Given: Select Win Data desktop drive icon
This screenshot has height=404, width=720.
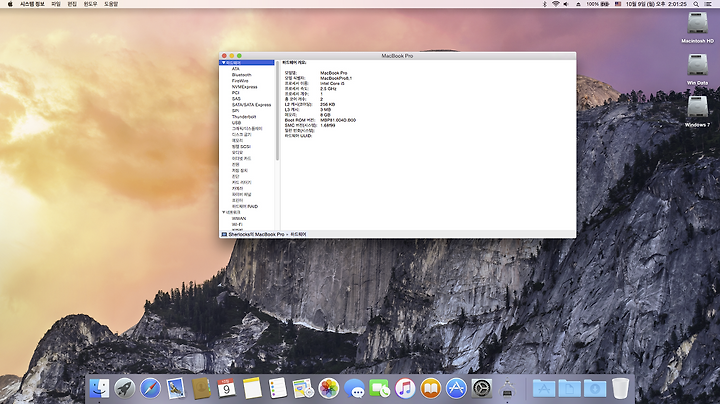Looking at the screenshot, I should tap(697, 66).
